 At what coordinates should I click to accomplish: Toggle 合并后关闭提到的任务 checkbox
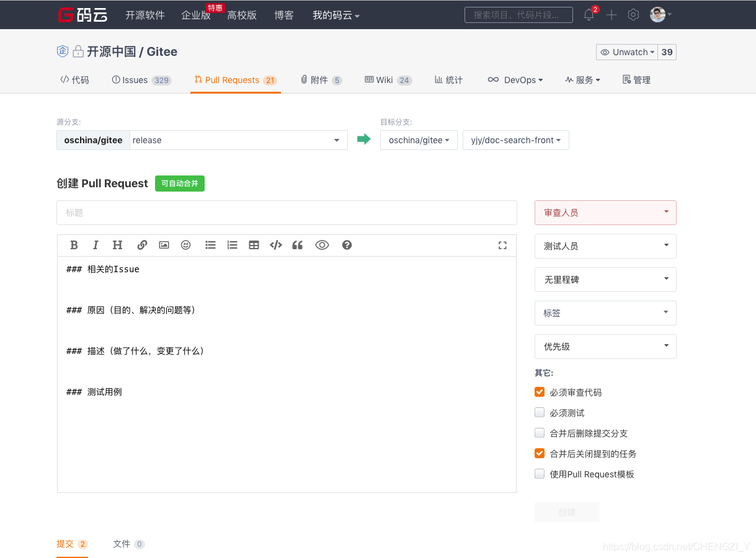540,453
